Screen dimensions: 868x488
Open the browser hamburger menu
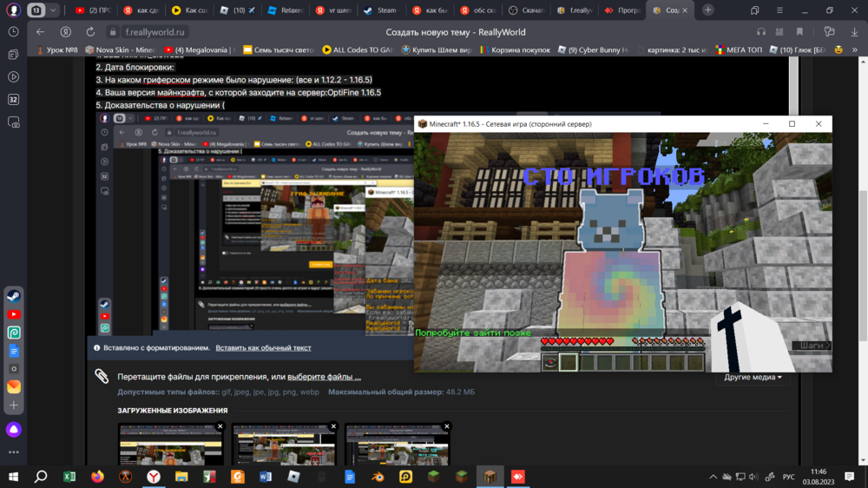pyautogui.click(x=779, y=10)
